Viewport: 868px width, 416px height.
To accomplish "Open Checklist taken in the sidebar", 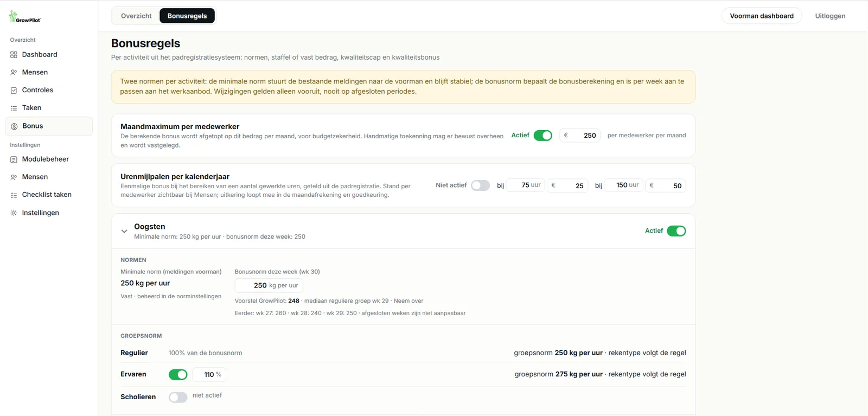I will (49, 195).
